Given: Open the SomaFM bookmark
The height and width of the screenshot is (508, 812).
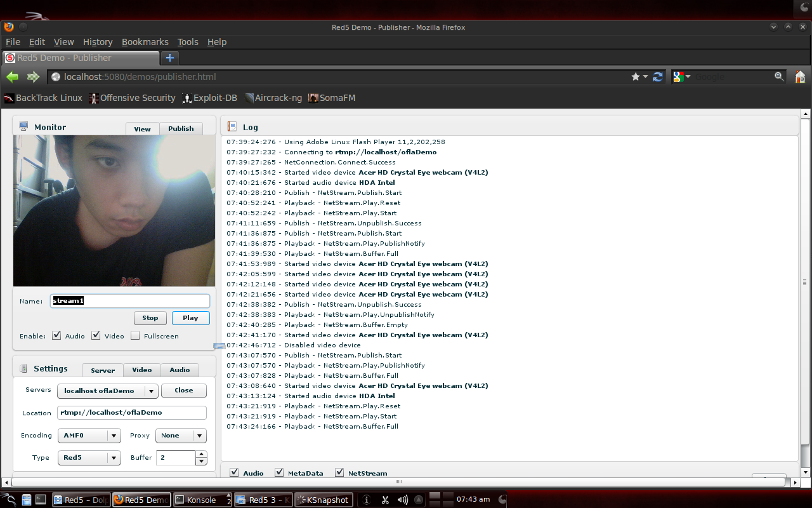Looking at the screenshot, I should pos(332,98).
